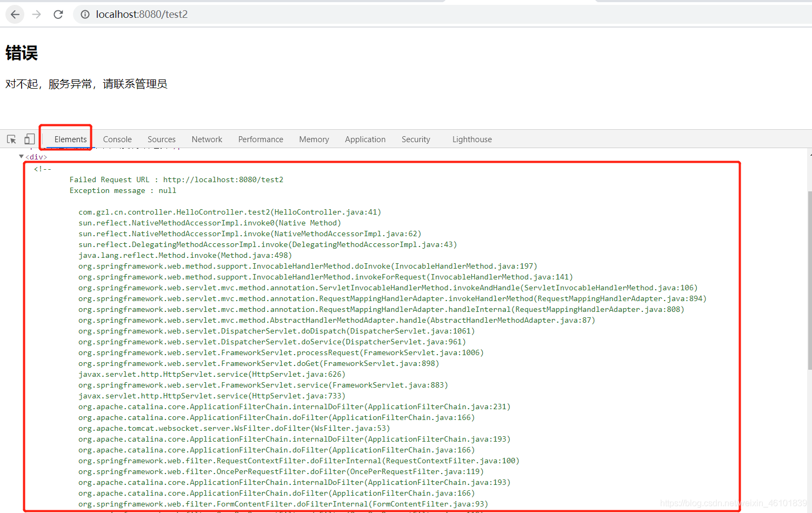812x513 pixels.
Task: Select the Failed Request URL comment line
Action: pyautogui.click(x=176, y=180)
